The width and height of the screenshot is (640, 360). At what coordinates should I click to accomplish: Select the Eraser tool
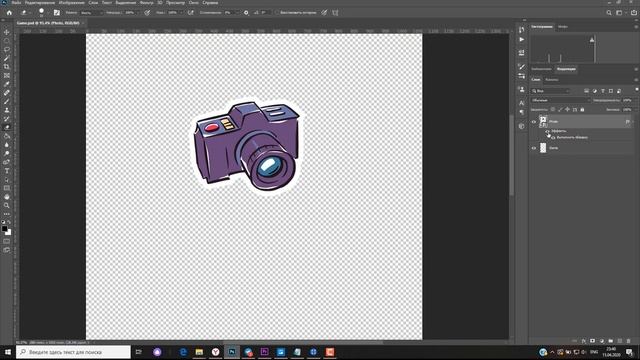pyautogui.click(x=7, y=127)
